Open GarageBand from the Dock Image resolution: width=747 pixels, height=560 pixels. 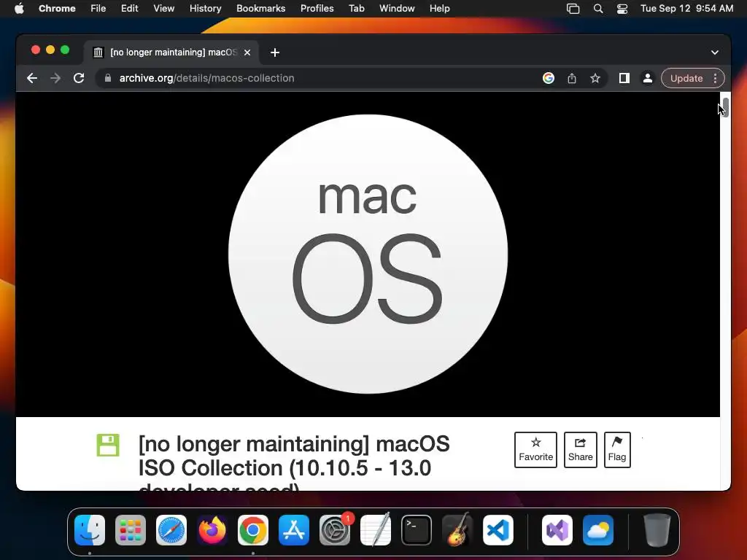(x=457, y=530)
